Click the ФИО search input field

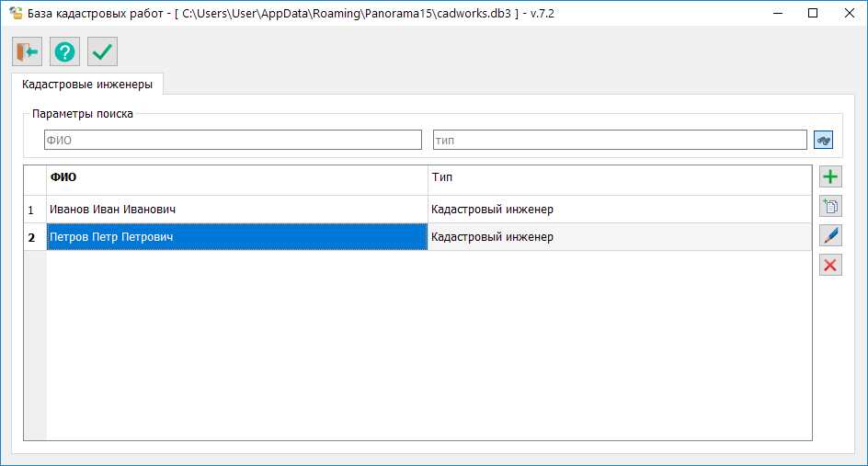234,140
